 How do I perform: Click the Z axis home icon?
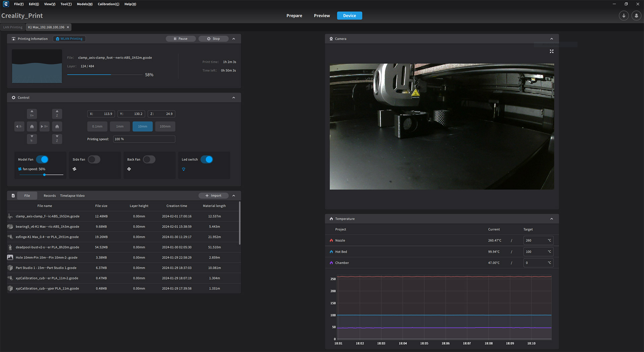[57, 126]
